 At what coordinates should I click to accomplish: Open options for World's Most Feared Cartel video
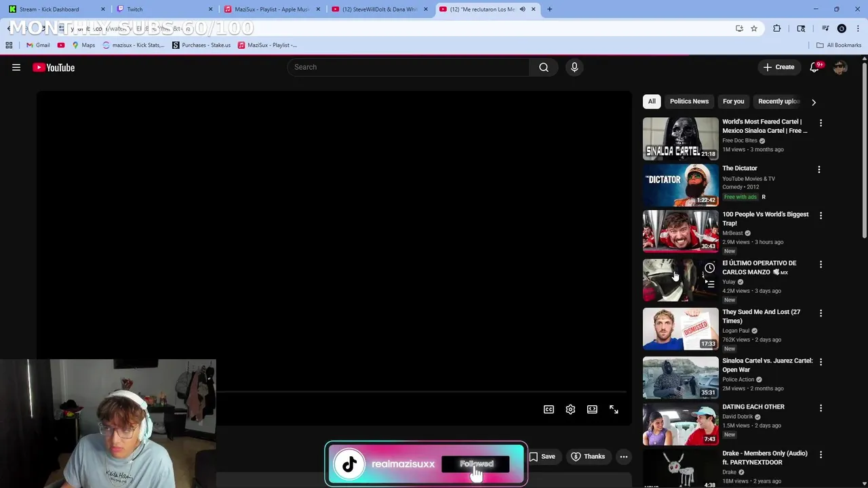821,123
